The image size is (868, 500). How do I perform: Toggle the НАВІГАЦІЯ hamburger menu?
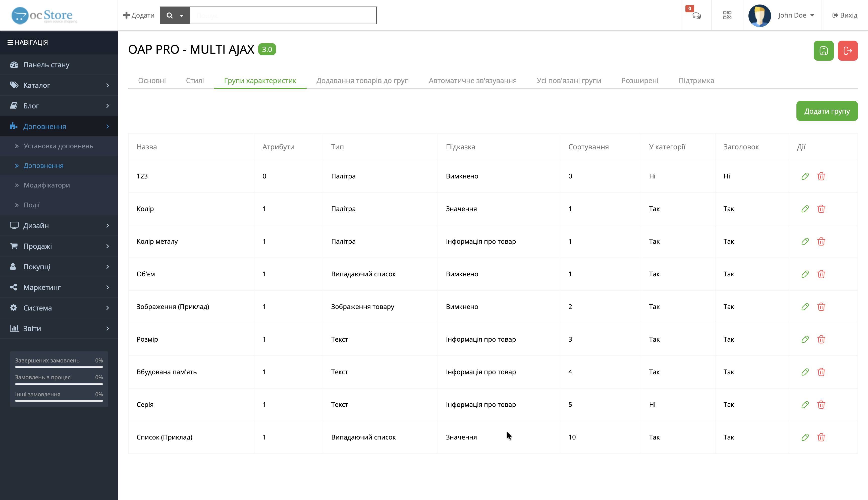[x=10, y=42]
